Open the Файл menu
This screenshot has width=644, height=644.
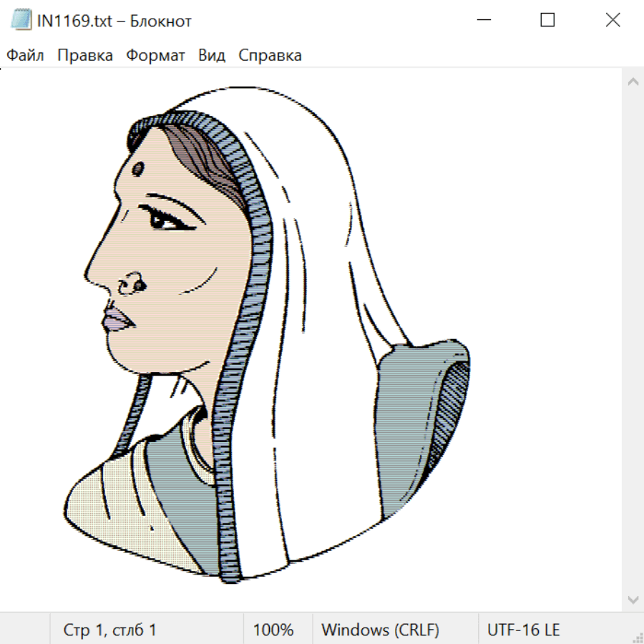coord(26,56)
